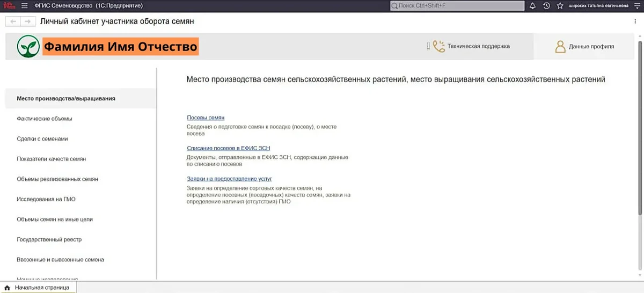Open the three-dot more options menu
This screenshot has height=293, width=644.
tap(635, 21)
